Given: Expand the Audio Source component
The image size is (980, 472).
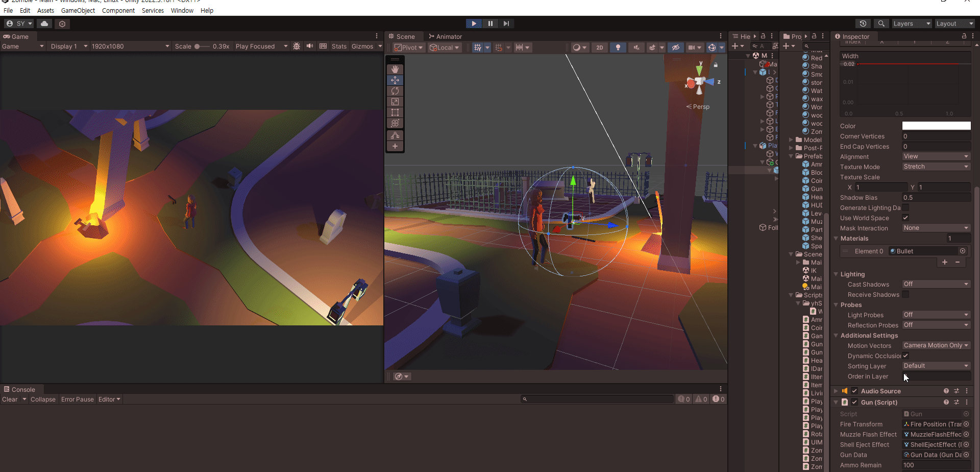Looking at the screenshot, I should (836, 391).
